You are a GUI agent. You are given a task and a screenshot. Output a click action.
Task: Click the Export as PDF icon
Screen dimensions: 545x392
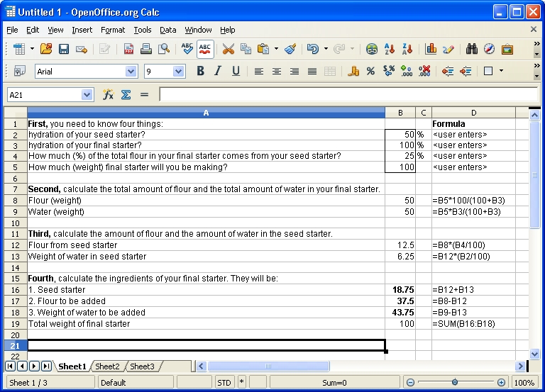click(x=128, y=49)
